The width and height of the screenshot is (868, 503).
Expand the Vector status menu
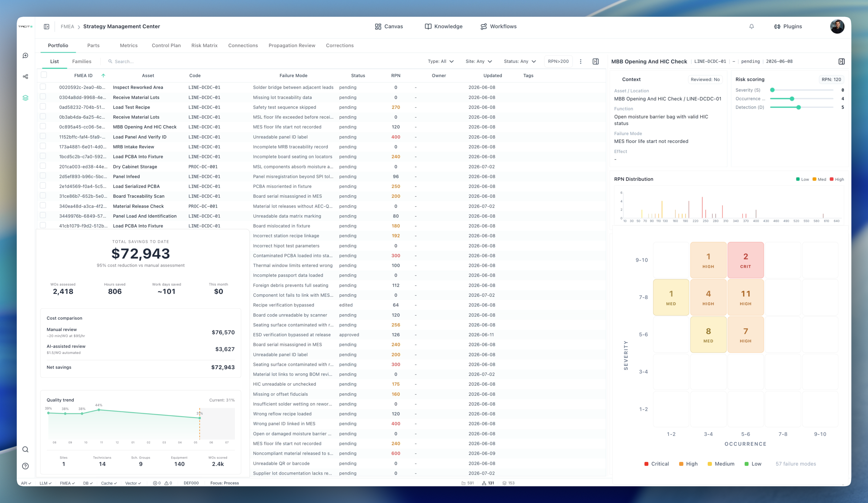tap(133, 483)
